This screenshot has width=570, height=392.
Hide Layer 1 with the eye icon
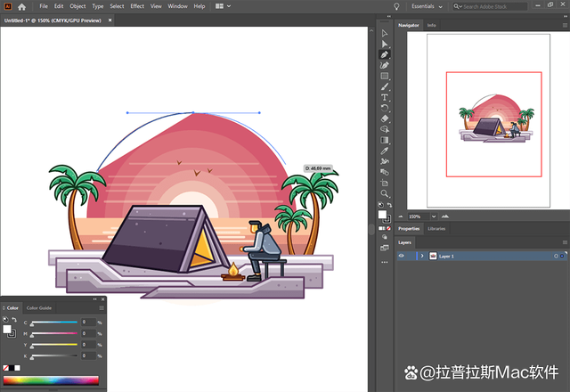(401, 256)
